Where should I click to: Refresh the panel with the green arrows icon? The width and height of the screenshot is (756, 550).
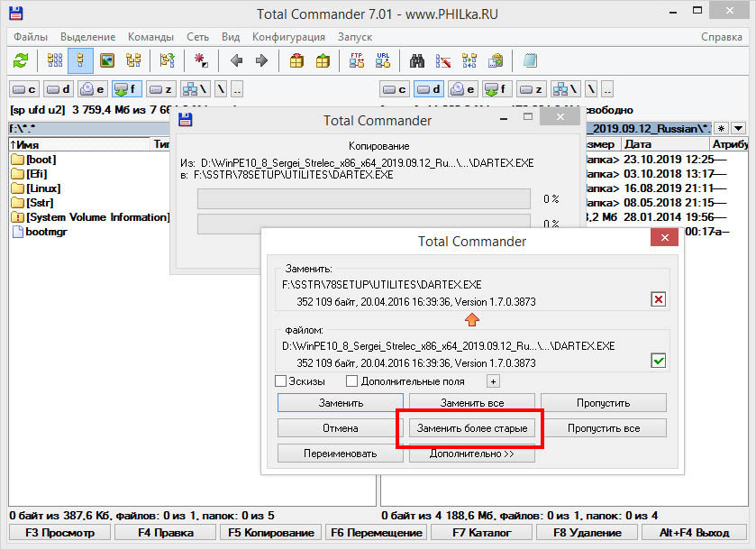[x=21, y=60]
